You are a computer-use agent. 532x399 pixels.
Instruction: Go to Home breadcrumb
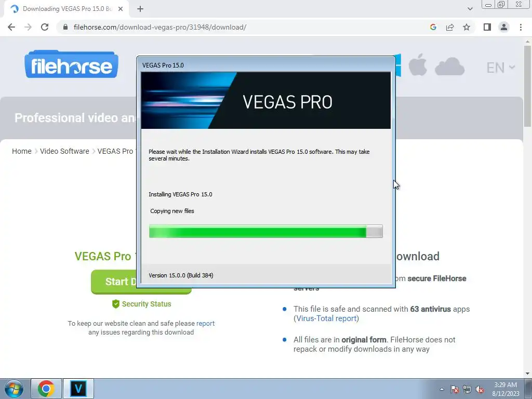click(22, 151)
